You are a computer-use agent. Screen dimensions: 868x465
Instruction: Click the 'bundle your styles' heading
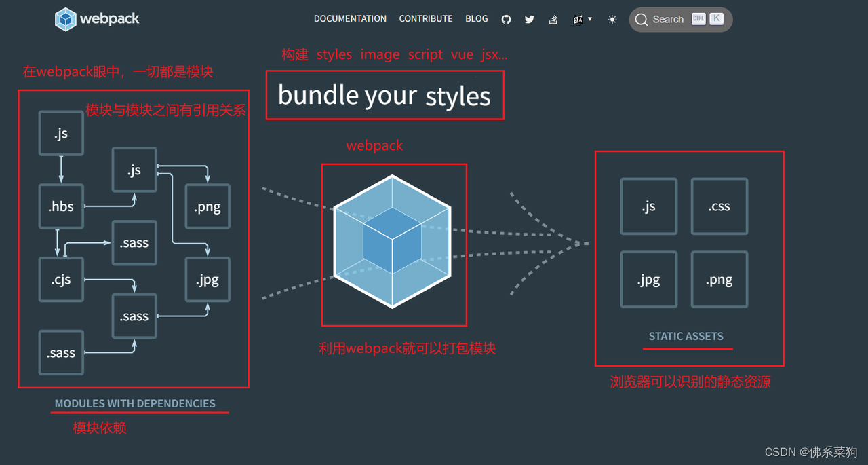click(384, 95)
